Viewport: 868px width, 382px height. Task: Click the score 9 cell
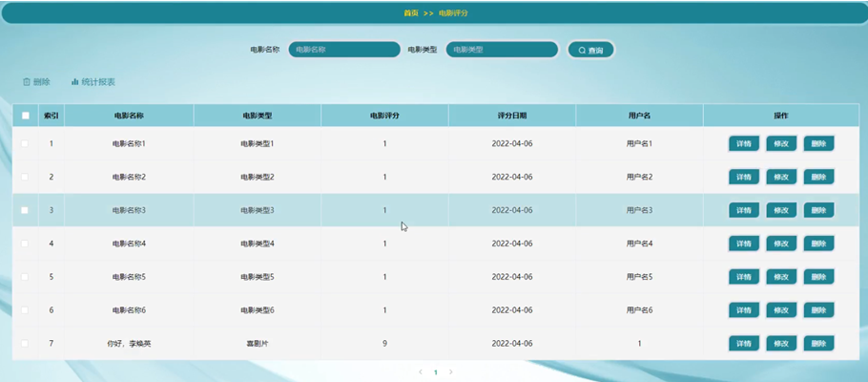click(x=384, y=343)
